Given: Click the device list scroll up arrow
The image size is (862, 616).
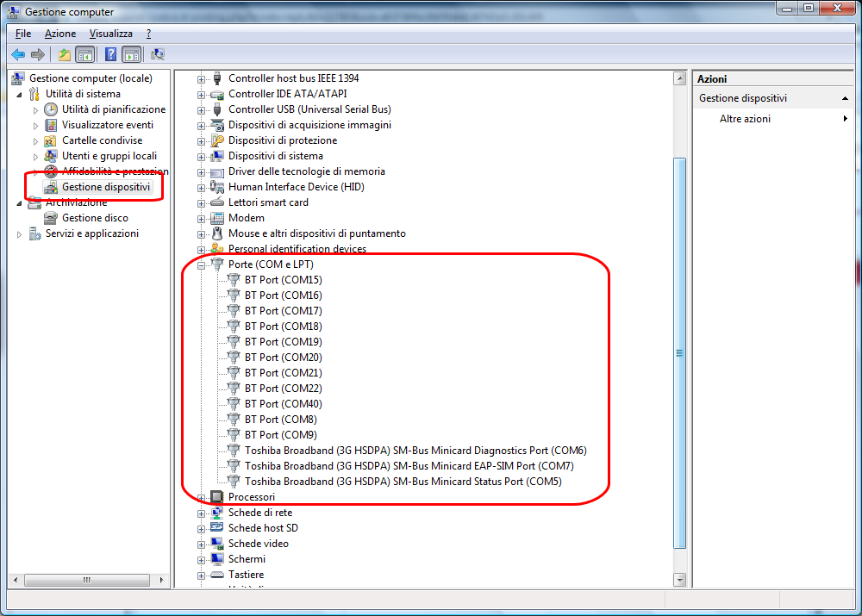Looking at the screenshot, I should pos(680,78).
